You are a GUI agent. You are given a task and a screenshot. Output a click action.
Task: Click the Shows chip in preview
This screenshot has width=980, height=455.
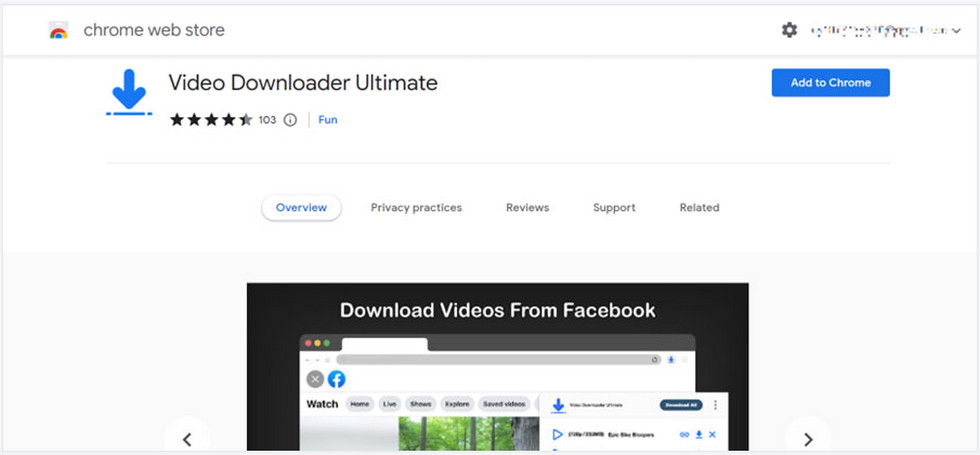(421, 404)
